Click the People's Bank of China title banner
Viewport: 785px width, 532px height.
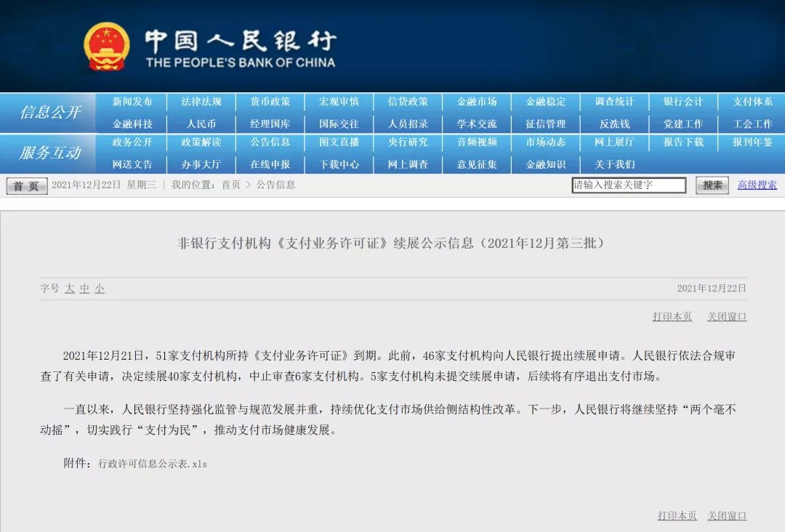pos(241,48)
